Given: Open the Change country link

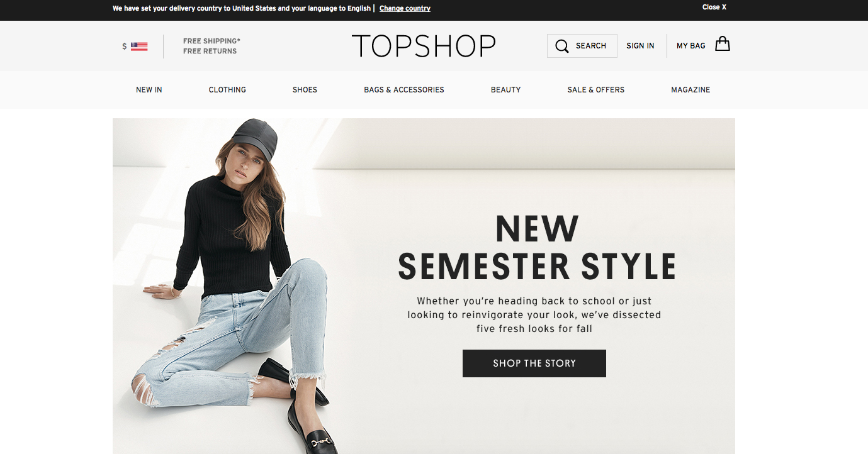Looking at the screenshot, I should point(405,8).
